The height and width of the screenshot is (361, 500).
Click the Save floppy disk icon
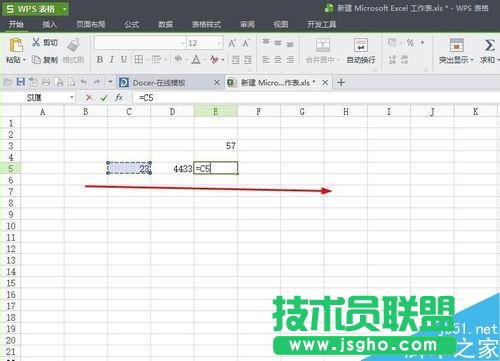click(x=21, y=82)
